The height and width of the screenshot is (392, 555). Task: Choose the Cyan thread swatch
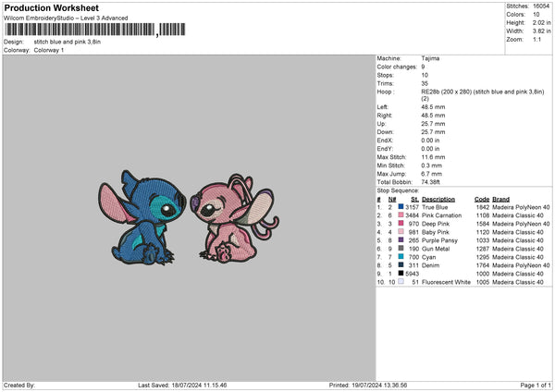[402, 257]
